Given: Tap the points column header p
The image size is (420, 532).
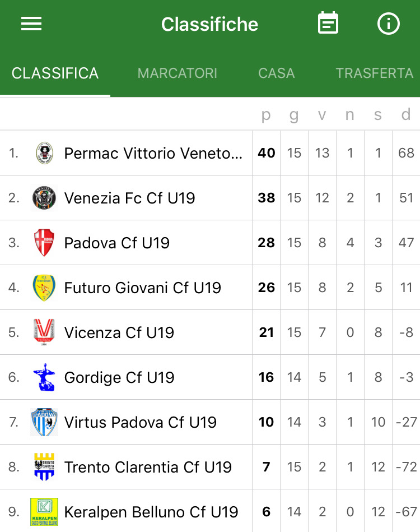Looking at the screenshot, I should tap(266, 115).
